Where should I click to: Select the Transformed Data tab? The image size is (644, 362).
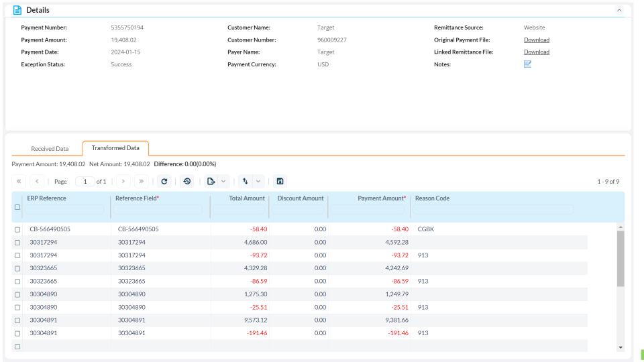click(115, 148)
